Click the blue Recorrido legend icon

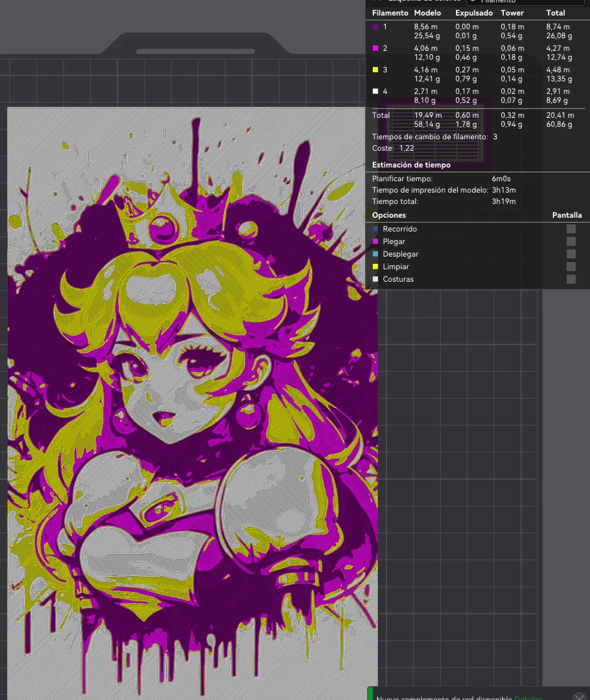375,229
